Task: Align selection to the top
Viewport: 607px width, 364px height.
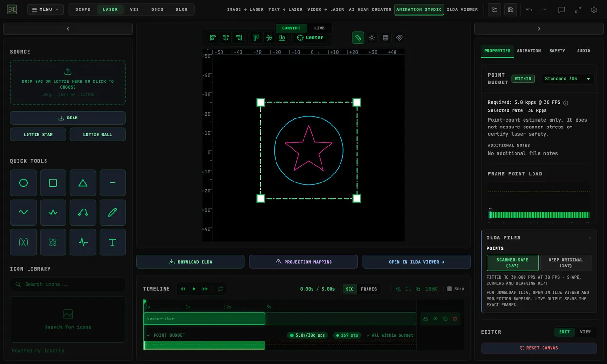Action: tap(256, 37)
